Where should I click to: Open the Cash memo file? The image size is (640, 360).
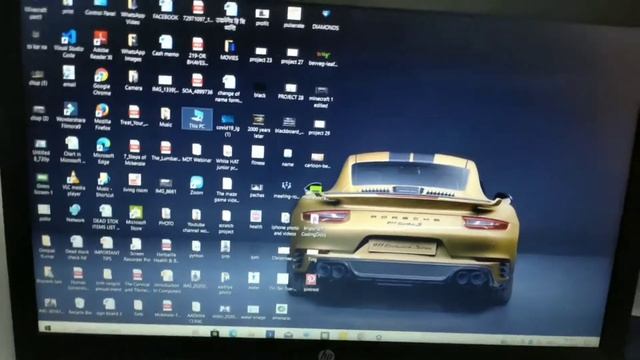[165, 46]
